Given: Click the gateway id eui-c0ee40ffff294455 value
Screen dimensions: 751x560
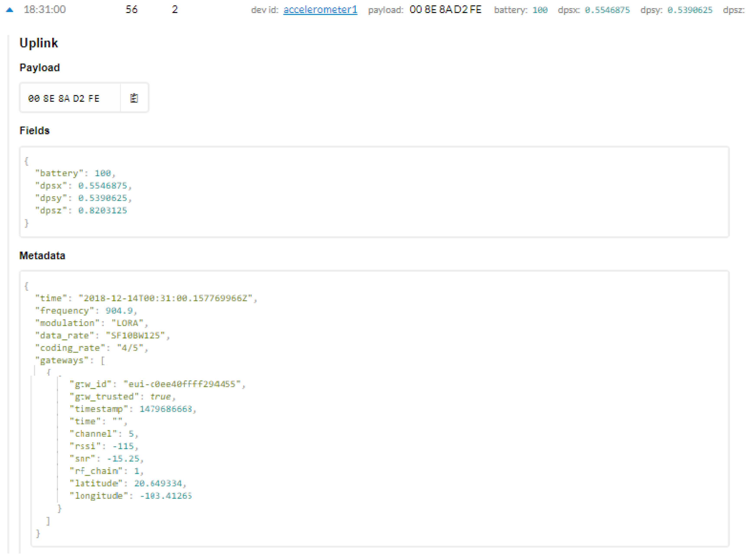Looking at the screenshot, I should pyautogui.click(x=182, y=384).
